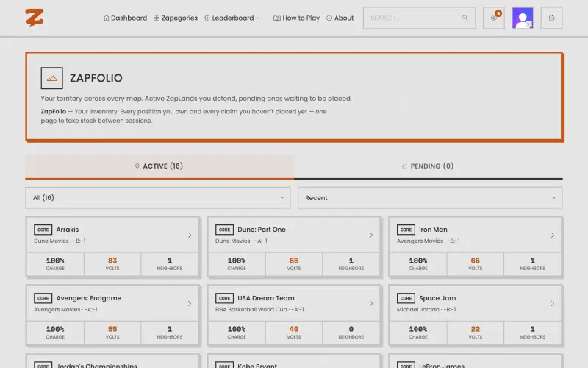Click the CORE badge on Avengers: Endgame
The width and height of the screenshot is (588, 368).
pos(43,298)
